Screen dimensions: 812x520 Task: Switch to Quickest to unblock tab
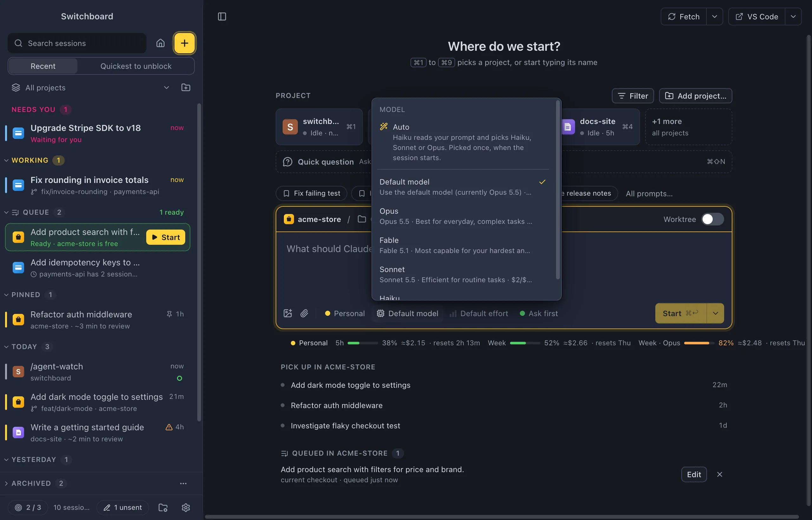(x=136, y=66)
